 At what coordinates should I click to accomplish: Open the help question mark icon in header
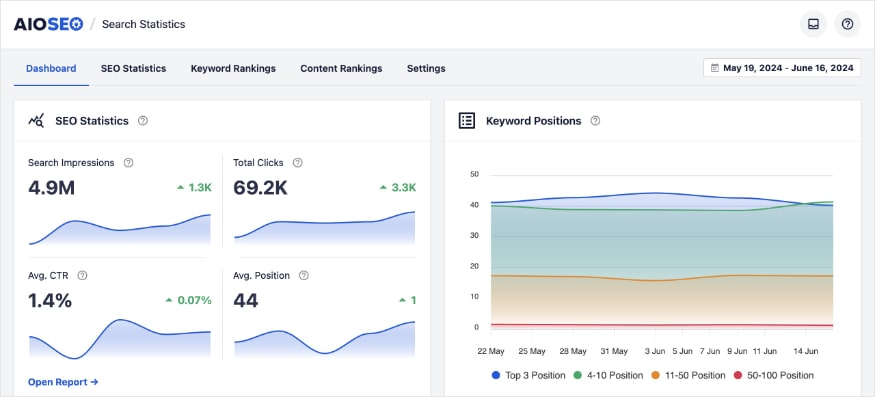click(847, 24)
